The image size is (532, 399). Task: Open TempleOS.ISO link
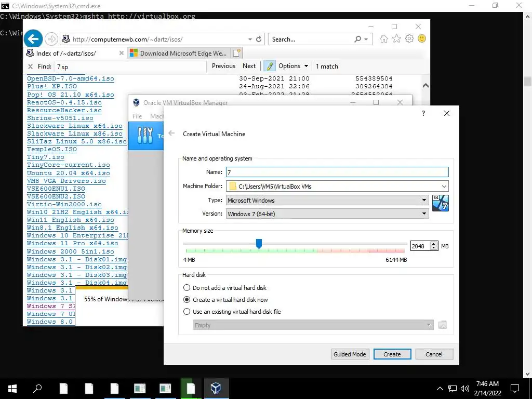(x=52, y=149)
